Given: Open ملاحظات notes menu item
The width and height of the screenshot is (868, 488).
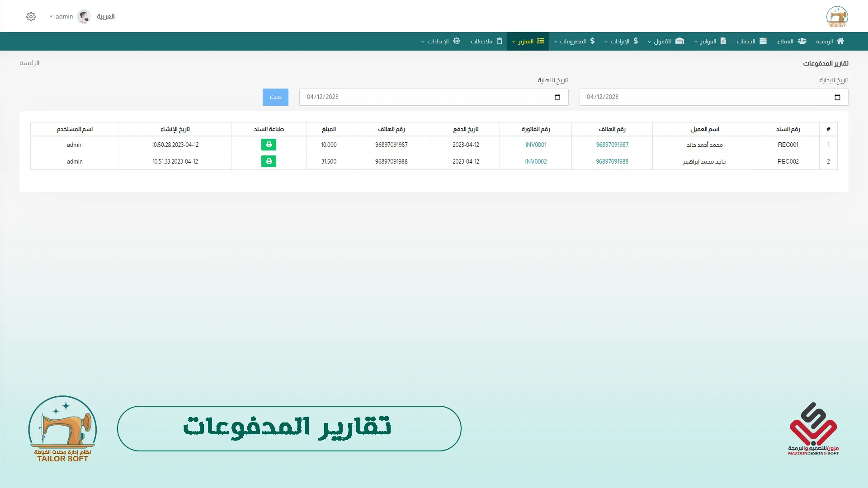Looking at the screenshot, I should tap(486, 41).
